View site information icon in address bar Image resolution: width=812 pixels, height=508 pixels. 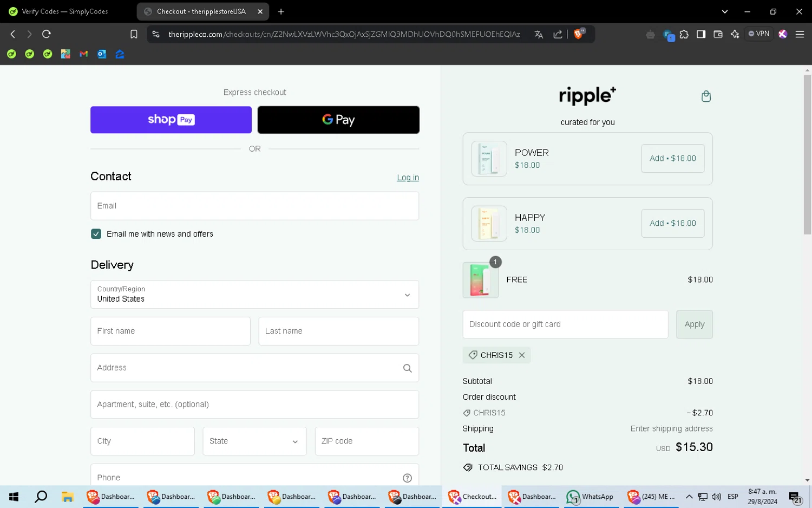click(x=156, y=34)
